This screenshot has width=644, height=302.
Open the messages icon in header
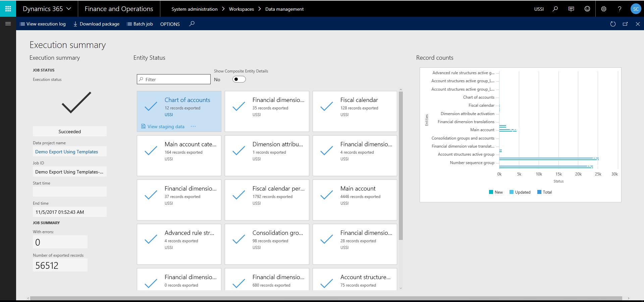coord(571,9)
